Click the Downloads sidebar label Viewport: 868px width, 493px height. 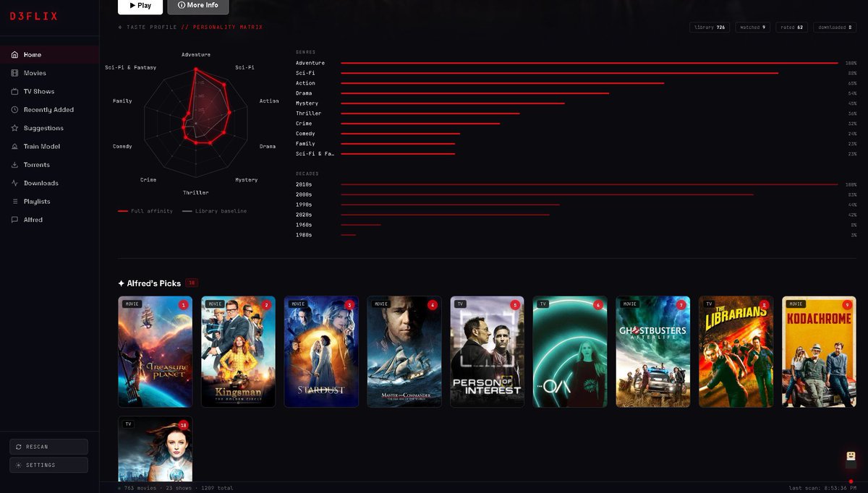coord(41,184)
